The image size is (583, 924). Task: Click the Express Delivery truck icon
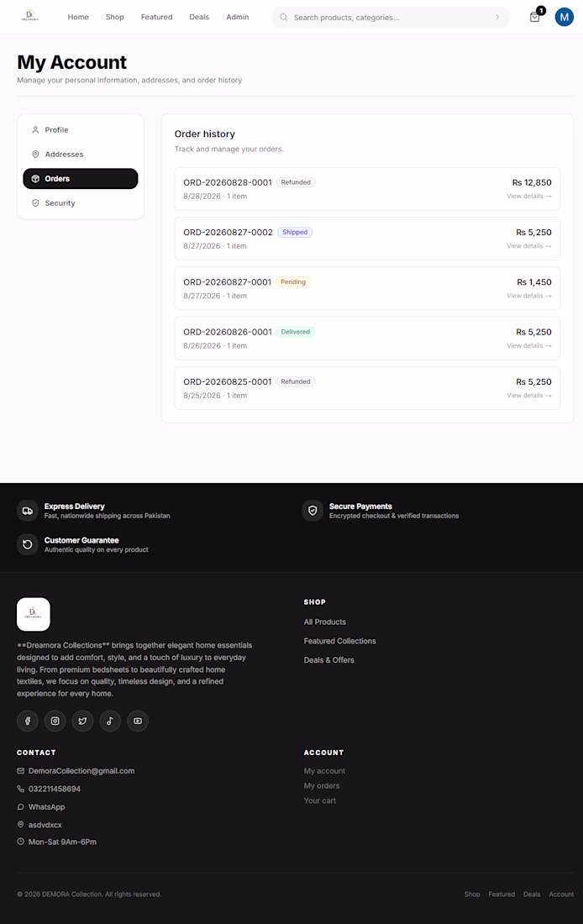(27, 511)
